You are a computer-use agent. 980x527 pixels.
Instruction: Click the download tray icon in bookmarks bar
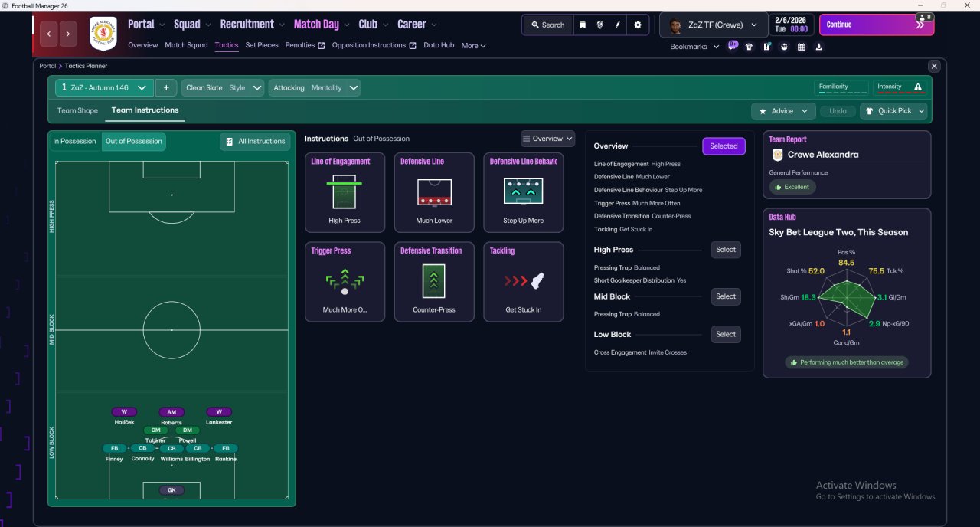coord(819,47)
